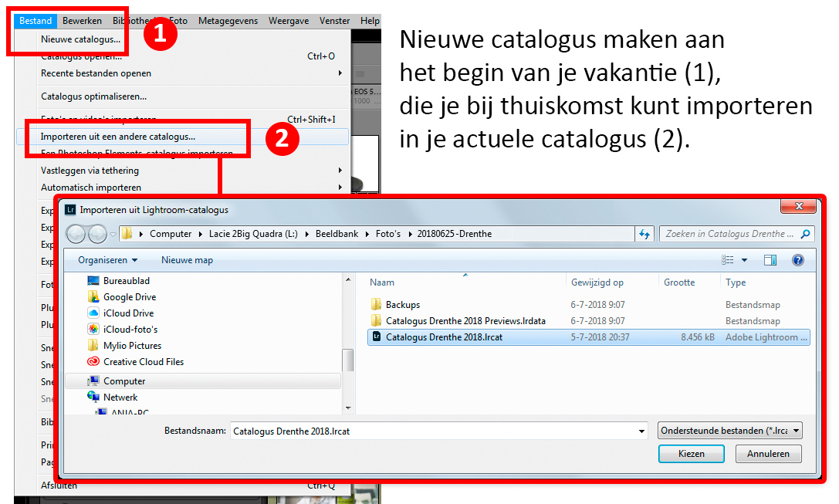Image resolution: width=839 pixels, height=504 pixels.
Task: Click the back navigation arrow in the dialog
Action: point(77,233)
